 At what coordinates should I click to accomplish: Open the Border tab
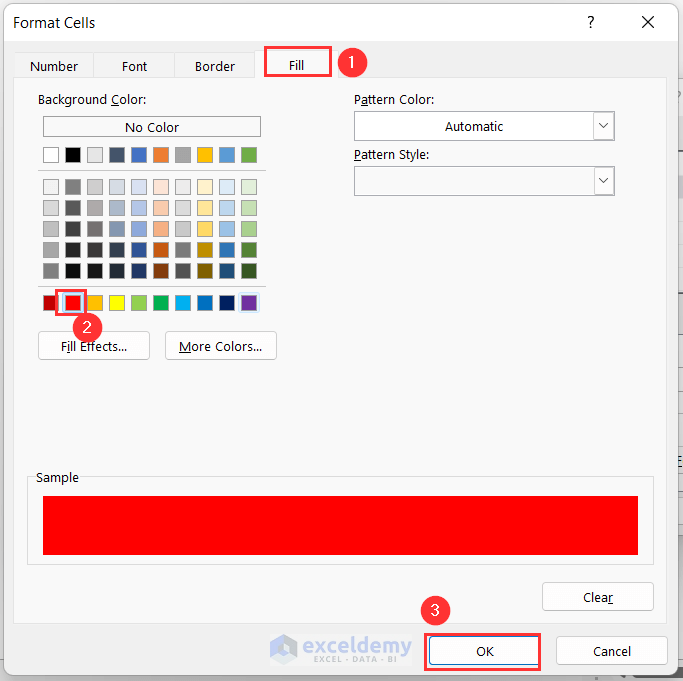pyautogui.click(x=215, y=66)
